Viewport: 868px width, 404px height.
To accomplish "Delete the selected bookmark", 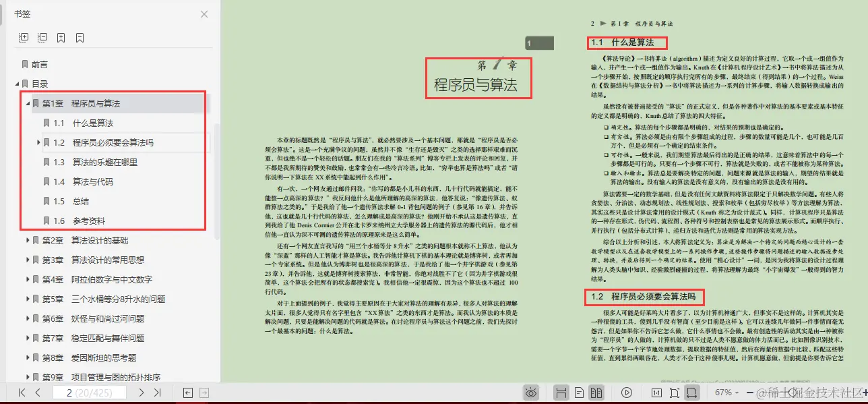I will pos(81,37).
